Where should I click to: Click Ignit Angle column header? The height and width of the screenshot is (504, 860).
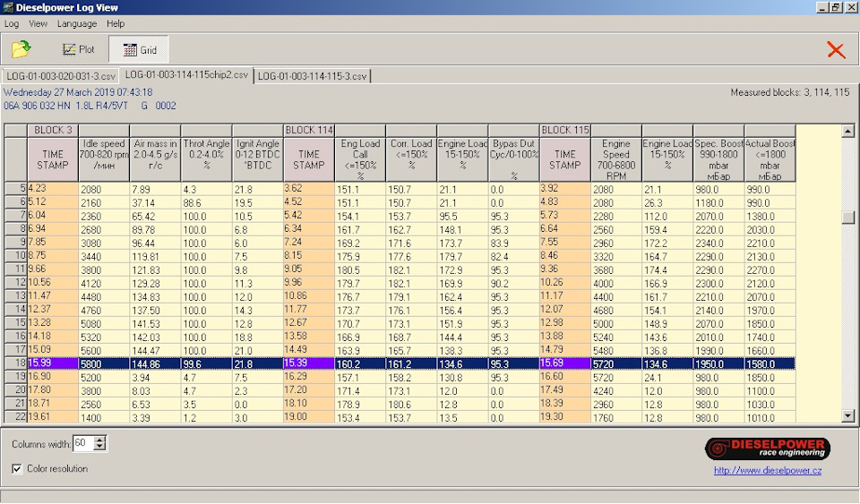tap(258, 159)
